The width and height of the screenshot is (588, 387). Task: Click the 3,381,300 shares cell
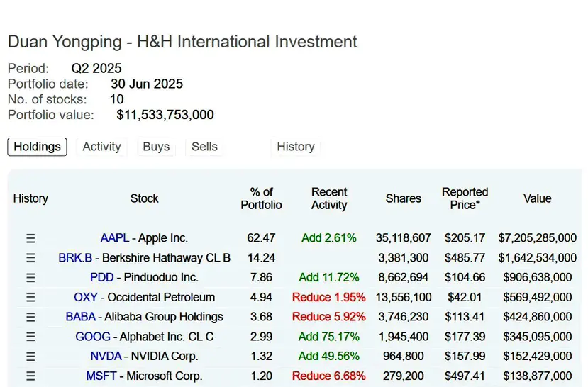click(404, 258)
